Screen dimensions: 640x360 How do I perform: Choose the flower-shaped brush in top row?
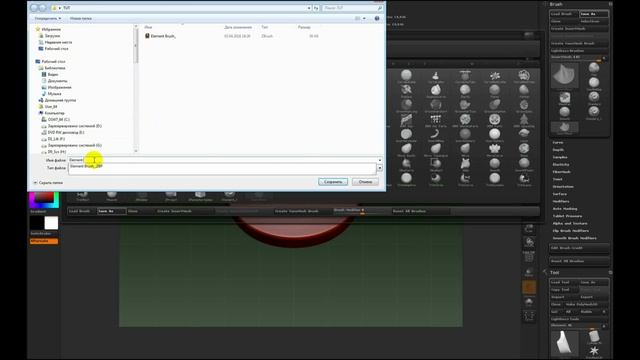click(x=495, y=76)
